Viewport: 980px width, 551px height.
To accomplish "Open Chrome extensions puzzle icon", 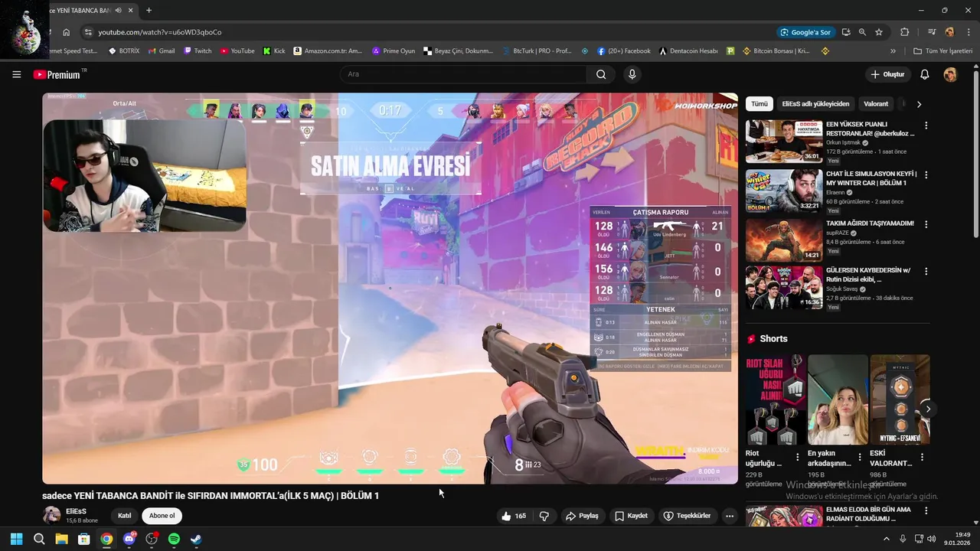I will tap(904, 32).
